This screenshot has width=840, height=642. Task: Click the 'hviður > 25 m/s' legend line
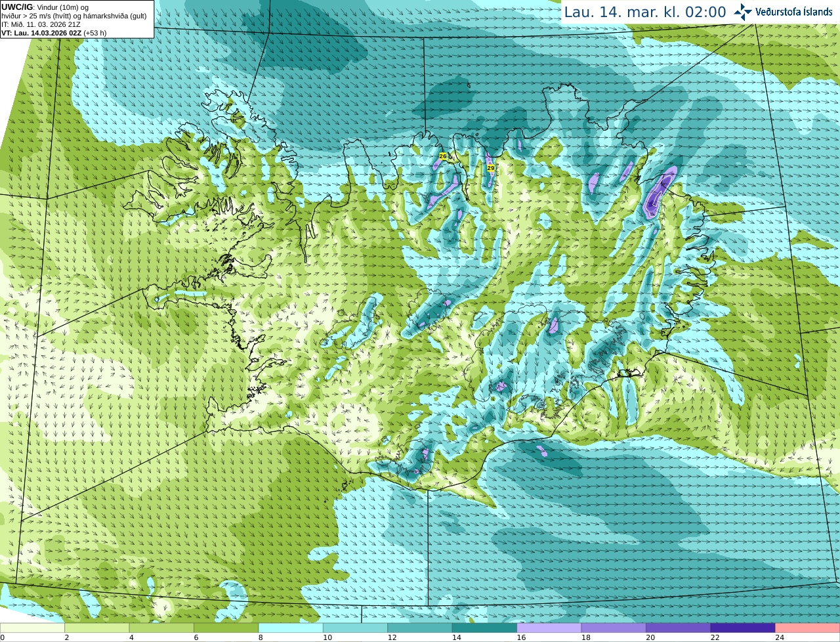tap(74, 16)
